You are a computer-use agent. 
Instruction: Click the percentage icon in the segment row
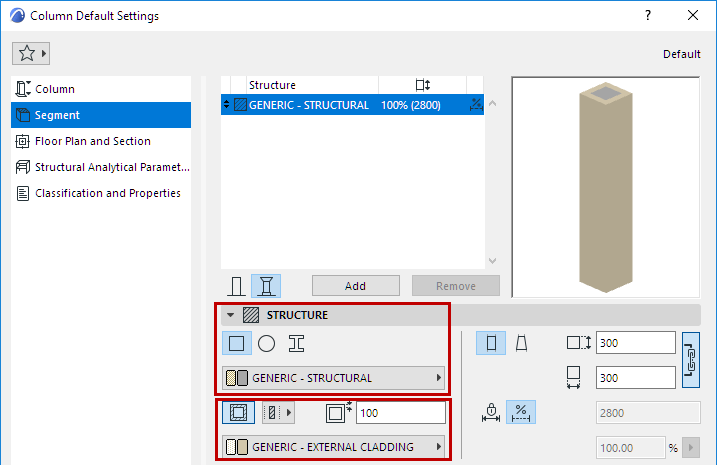pyautogui.click(x=476, y=105)
